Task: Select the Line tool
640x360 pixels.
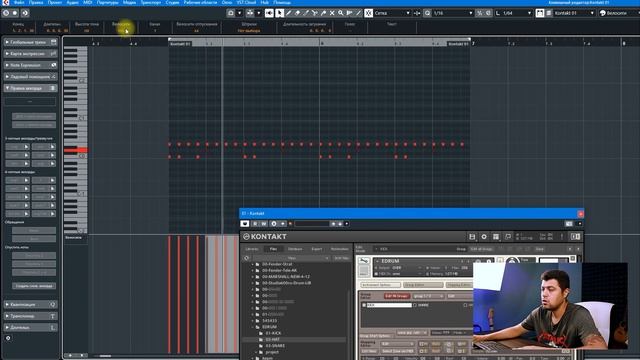Action: point(358,13)
